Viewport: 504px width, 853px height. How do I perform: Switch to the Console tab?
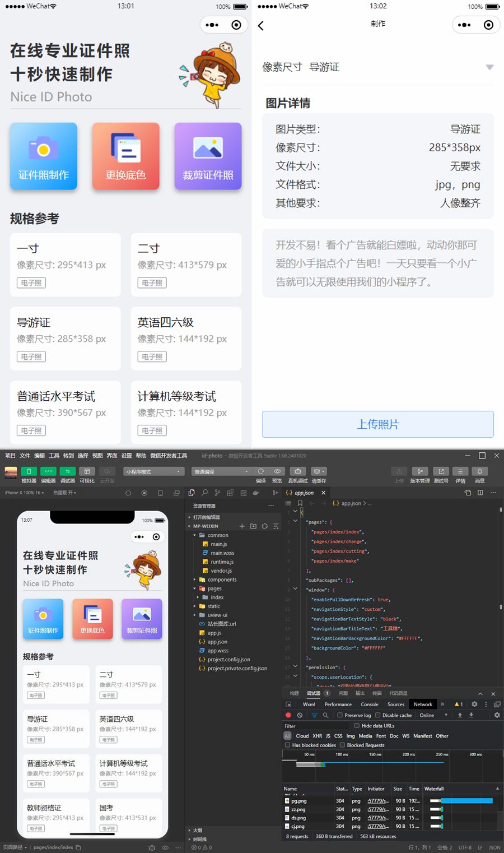[x=369, y=704]
